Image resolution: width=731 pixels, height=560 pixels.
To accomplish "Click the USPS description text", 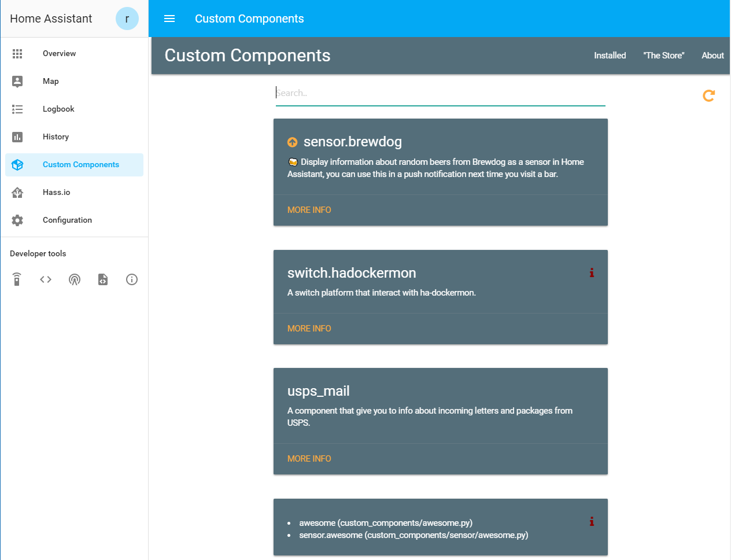I will 430,417.
